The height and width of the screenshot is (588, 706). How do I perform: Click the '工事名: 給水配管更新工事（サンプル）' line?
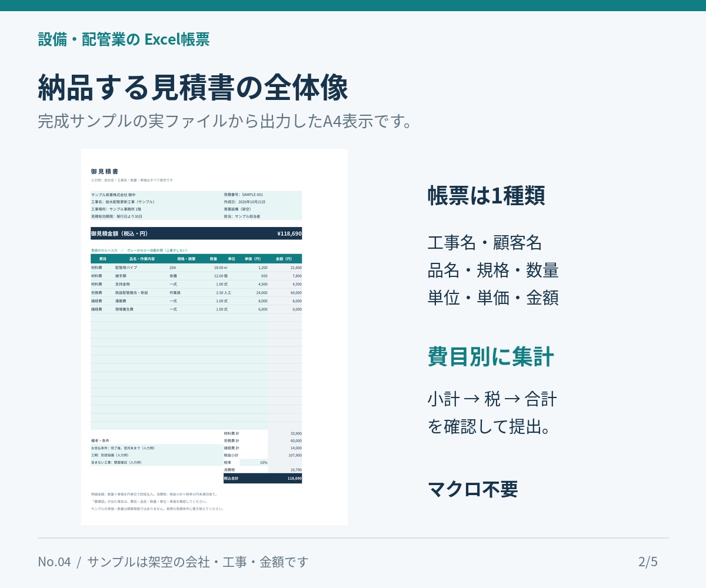[x=123, y=202]
